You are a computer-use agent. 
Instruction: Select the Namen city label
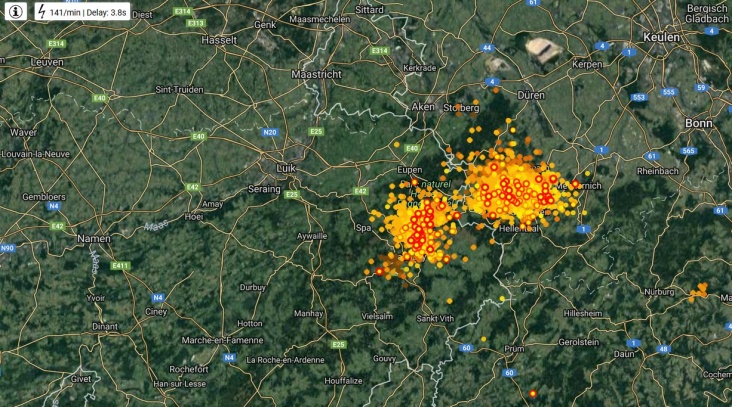click(x=94, y=239)
